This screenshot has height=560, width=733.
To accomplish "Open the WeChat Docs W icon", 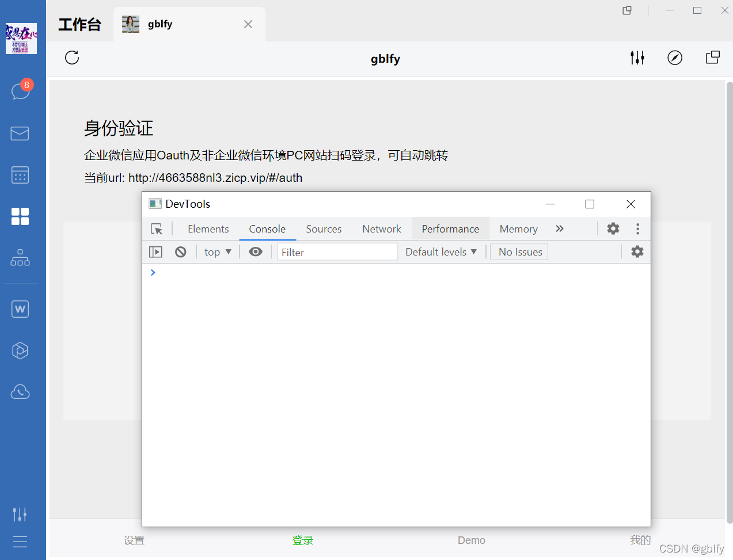I will [20, 308].
